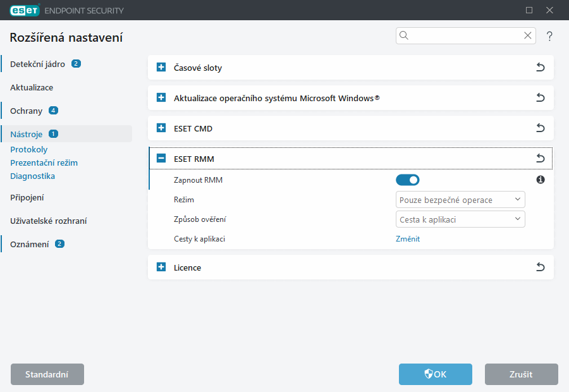Reset Licence section using its revert arrow
Viewport: 569px width, 392px height.
pos(541,267)
